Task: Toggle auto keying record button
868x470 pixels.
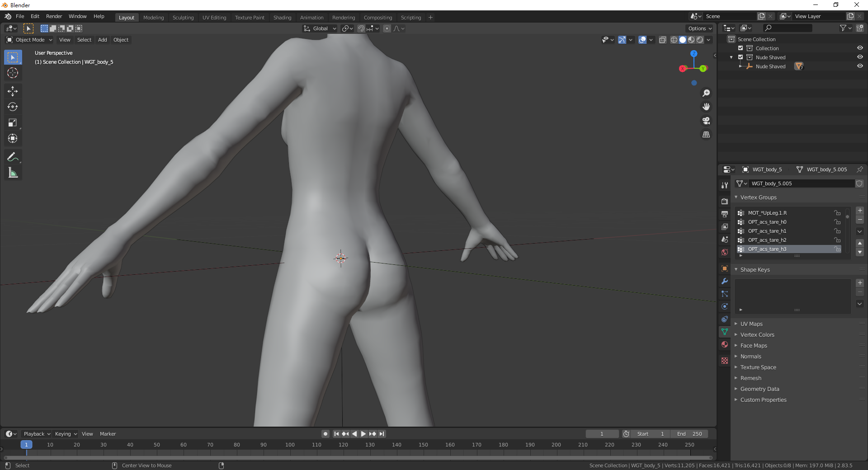Action: [x=325, y=434]
